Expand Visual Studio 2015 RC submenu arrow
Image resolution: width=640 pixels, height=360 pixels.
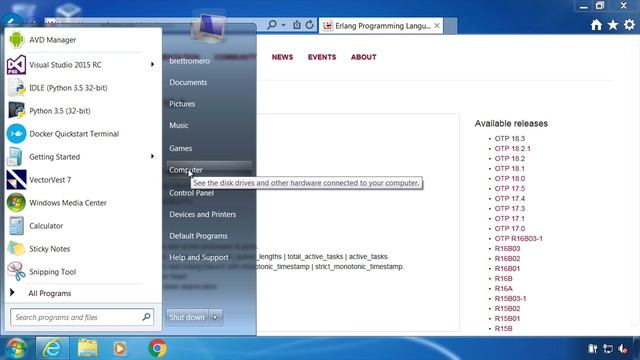(152, 64)
